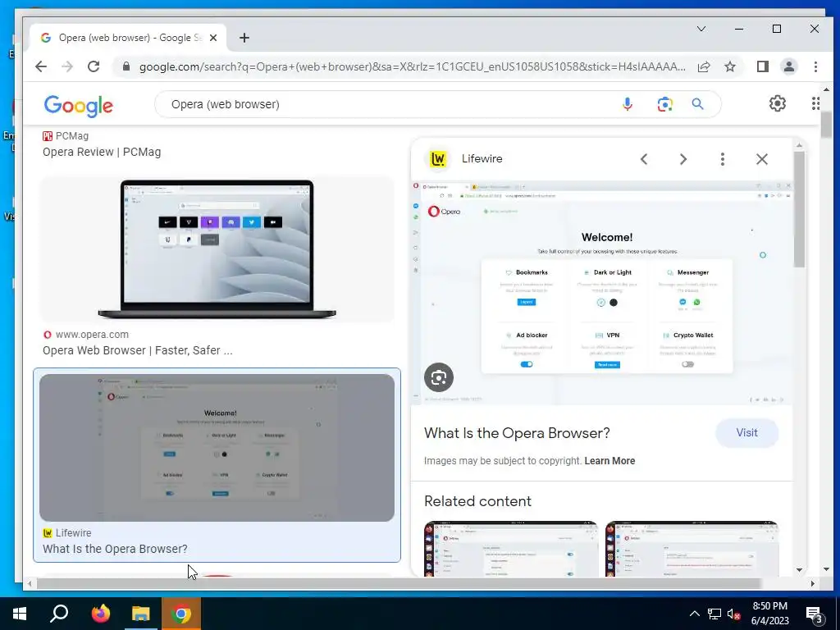
Task: Show hidden system tray icons
Action: coord(694,614)
